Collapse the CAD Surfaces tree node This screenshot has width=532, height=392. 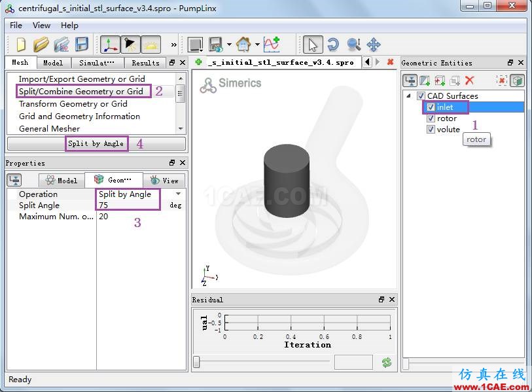[x=408, y=96]
